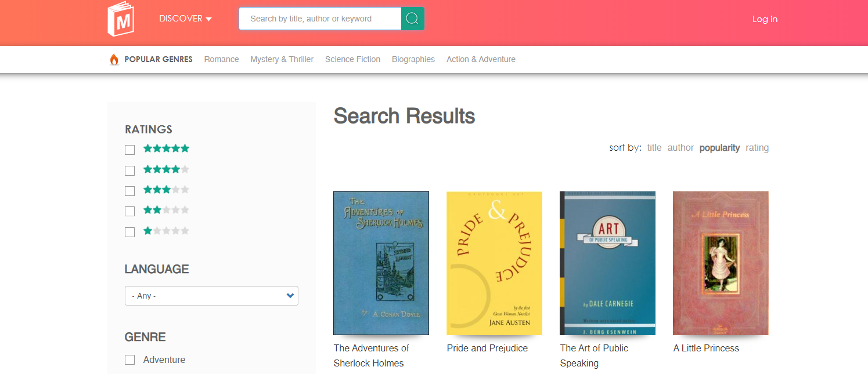
Task: Open The Art of Public Speaking cover
Action: (x=607, y=263)
